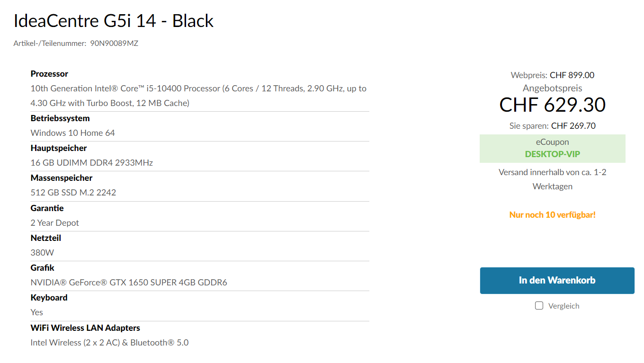The width and height of the screenshot is (644, 363).
Task: Click the In den Warenkorb button
Action: click(x=557, y=280)
